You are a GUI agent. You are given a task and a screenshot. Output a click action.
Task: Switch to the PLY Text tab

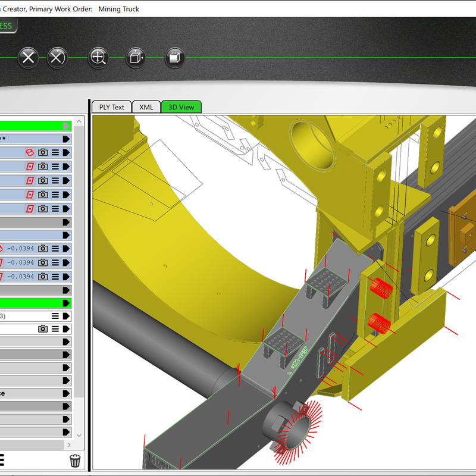[x=111, y=107]
